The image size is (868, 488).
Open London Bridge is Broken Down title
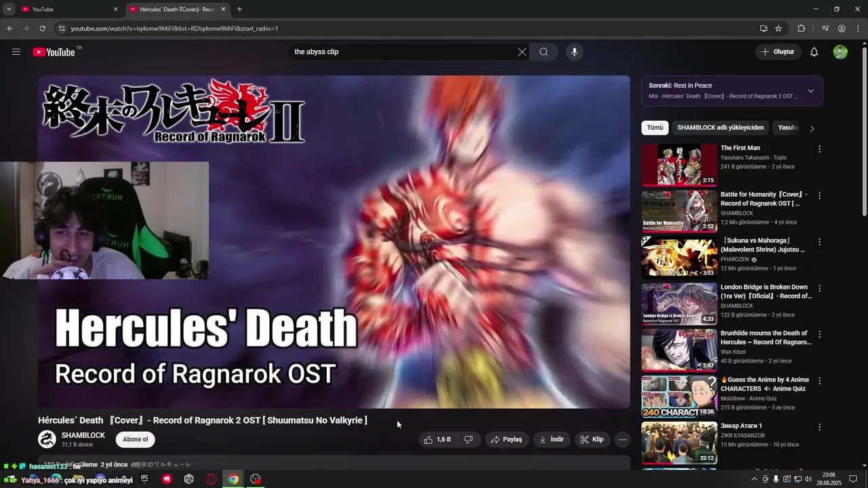[766, 291]
